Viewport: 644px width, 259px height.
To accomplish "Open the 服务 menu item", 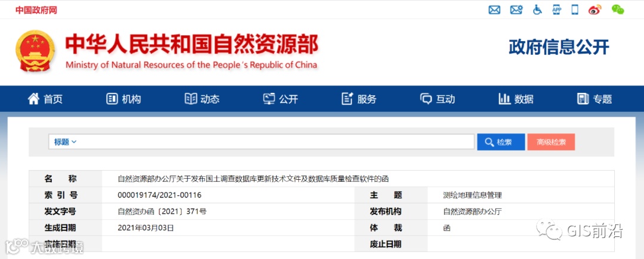I will pyautogui.click(x=367, y=99).
